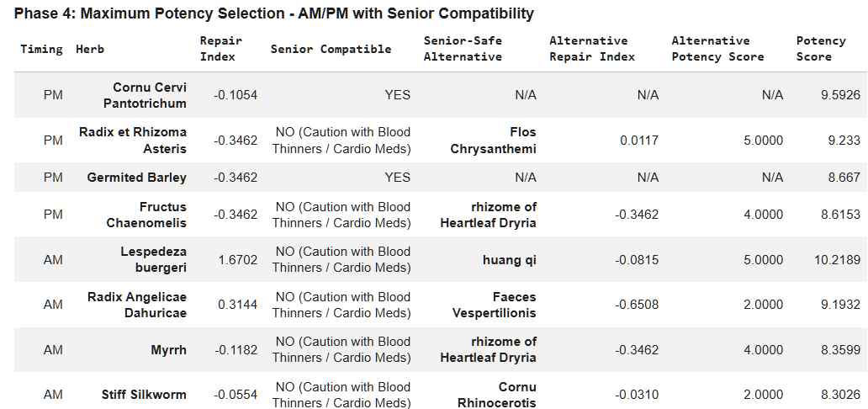Image resolution: width=868 pixels, height=409 pixels.
Task: Click the Phase 4 Maximum Potency Selection title
Action: pyautogui.click(x=273, y=13)
